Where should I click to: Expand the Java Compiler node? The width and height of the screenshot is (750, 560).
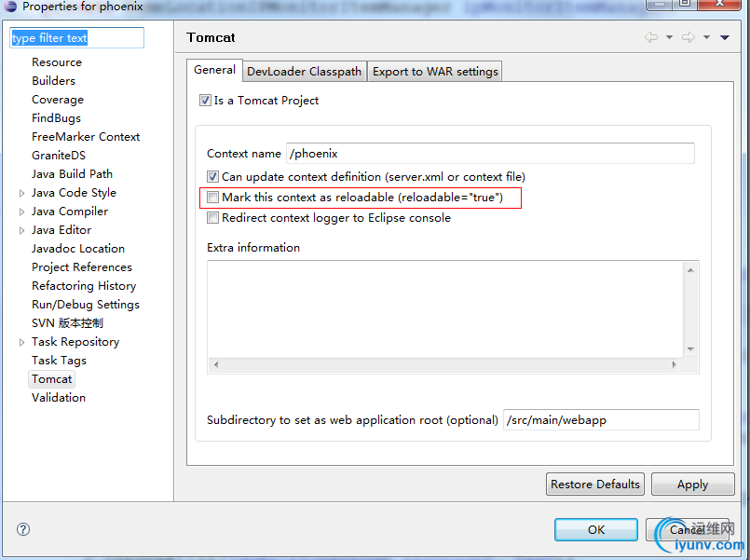(x=21, y=212)
